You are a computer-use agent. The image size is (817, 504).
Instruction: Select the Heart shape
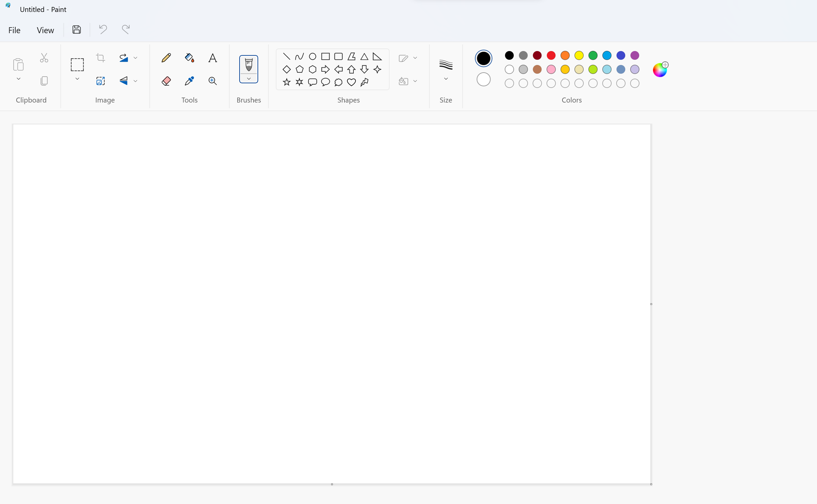[351, 82]
